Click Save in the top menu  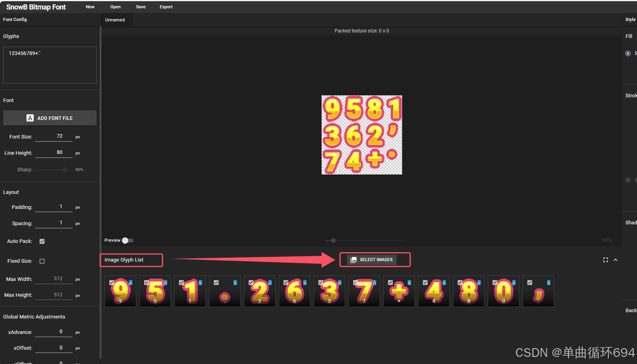pyautogui.click(x=141, y=7)
